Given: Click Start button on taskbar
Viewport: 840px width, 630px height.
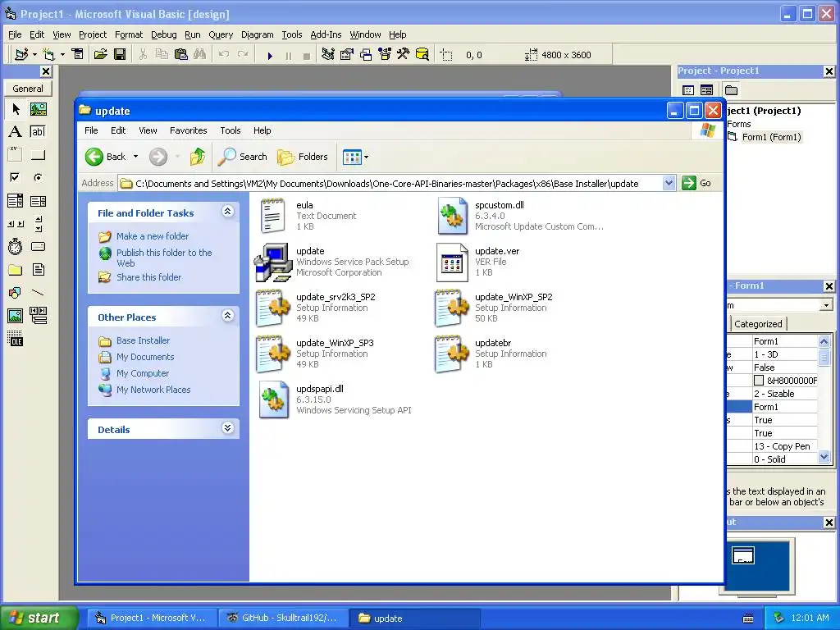Looking at the screenshot, I should [x=39, y=618].
